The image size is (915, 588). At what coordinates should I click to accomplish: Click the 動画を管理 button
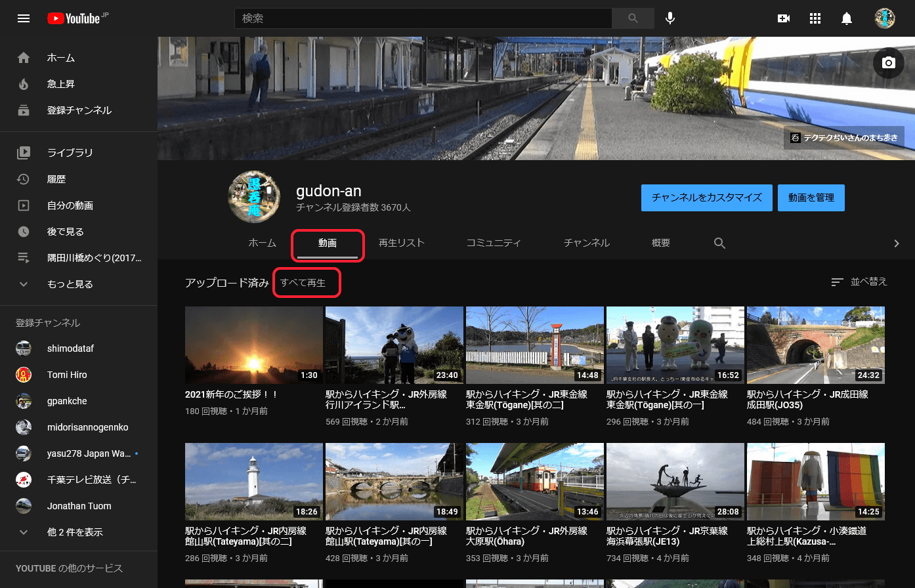811,198
